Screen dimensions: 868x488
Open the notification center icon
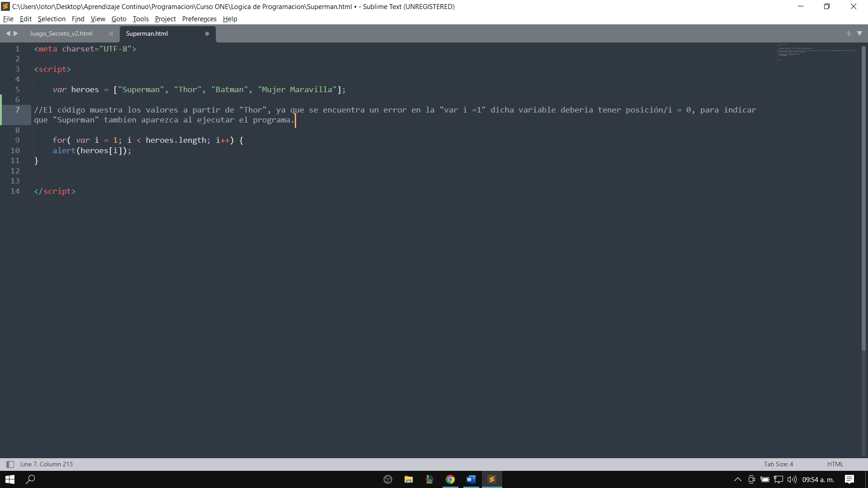[849, 479]
